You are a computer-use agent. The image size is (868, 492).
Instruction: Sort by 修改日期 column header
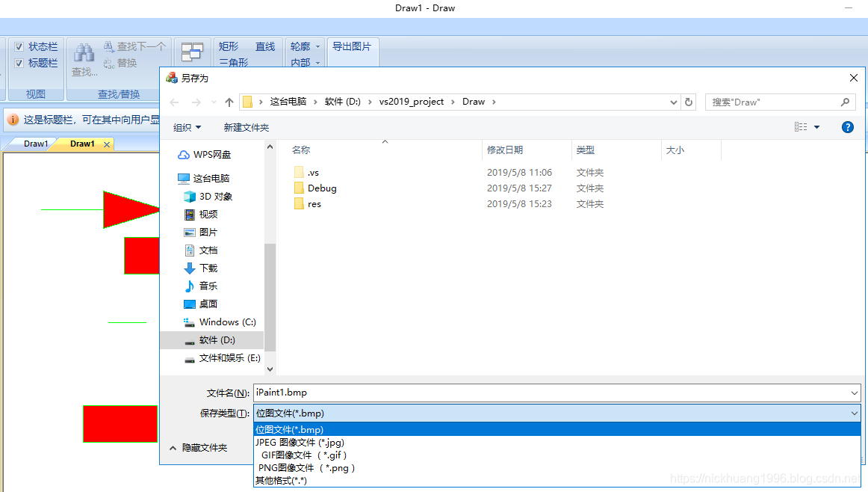click(x=505, y=150)
